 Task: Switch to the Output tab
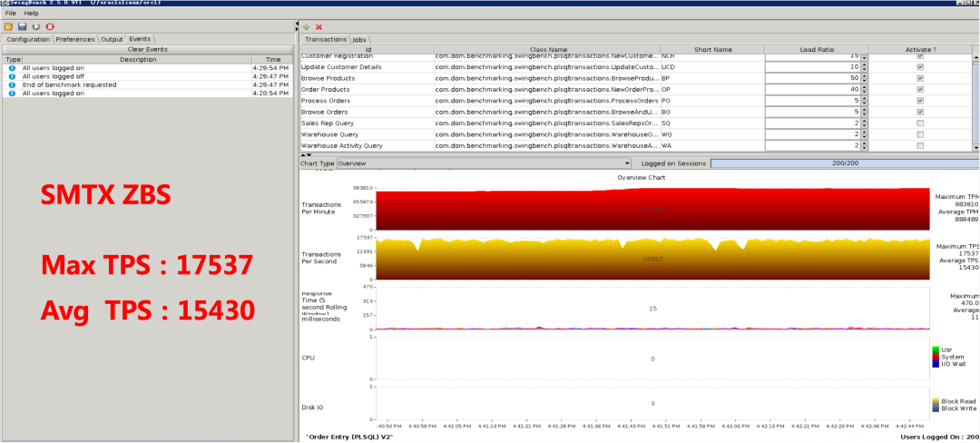click(112, 39)
